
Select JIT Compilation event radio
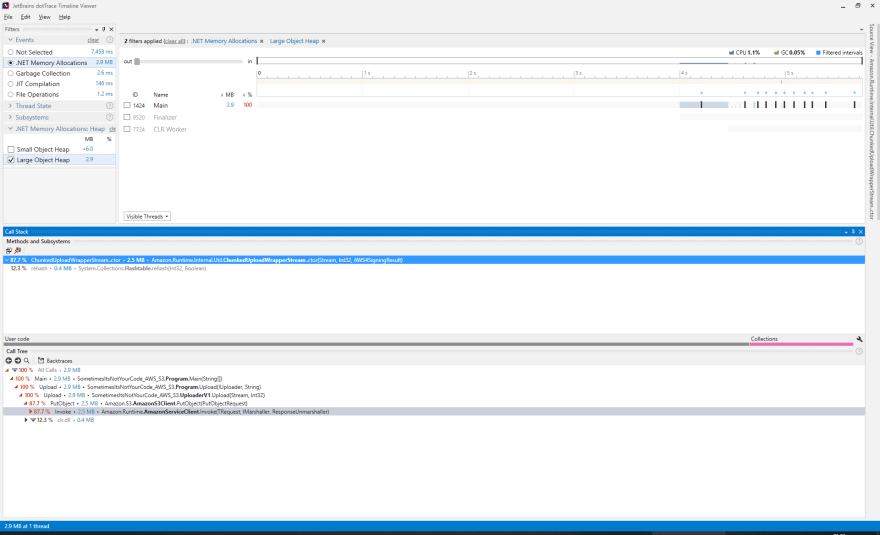click(11, 84)
